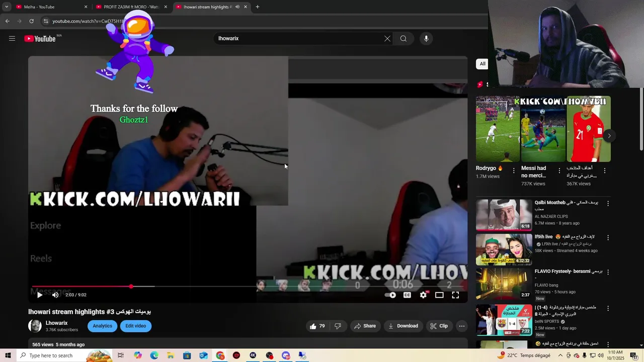Image resolution: width=644 pixels, height=362 pixels.
Task: Open options for beIN SPORTS video
Action: coord(608,308)
